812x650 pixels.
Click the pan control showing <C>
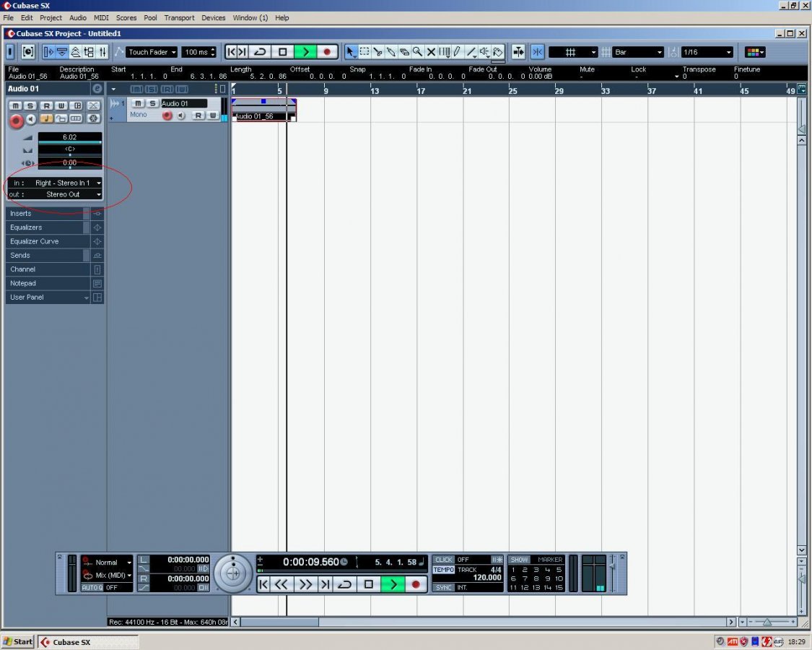69,149
